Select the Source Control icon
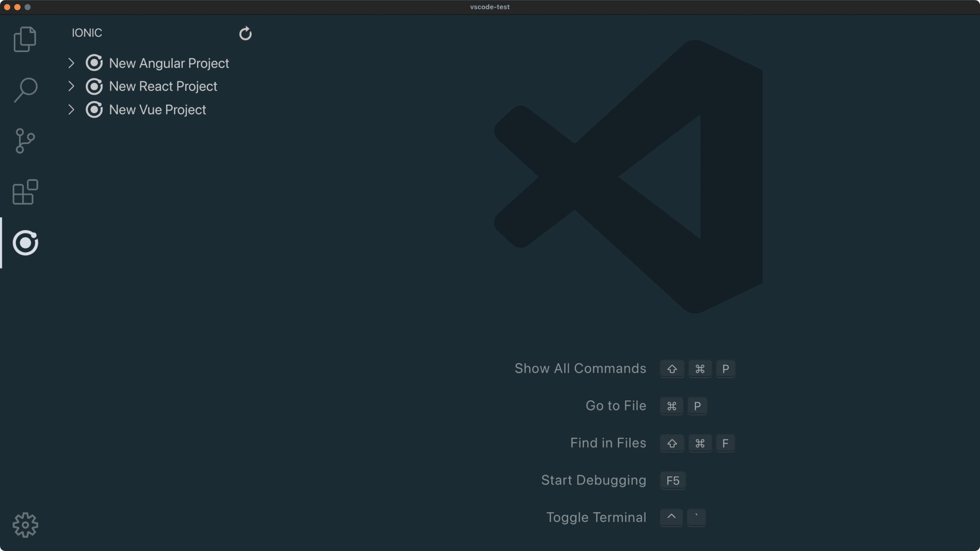 pos(24,141)
